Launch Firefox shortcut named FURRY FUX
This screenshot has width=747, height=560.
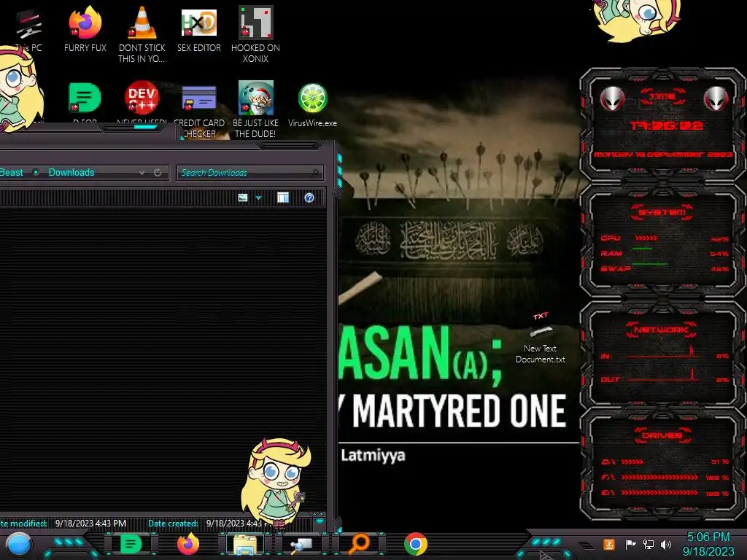(85, 28)
